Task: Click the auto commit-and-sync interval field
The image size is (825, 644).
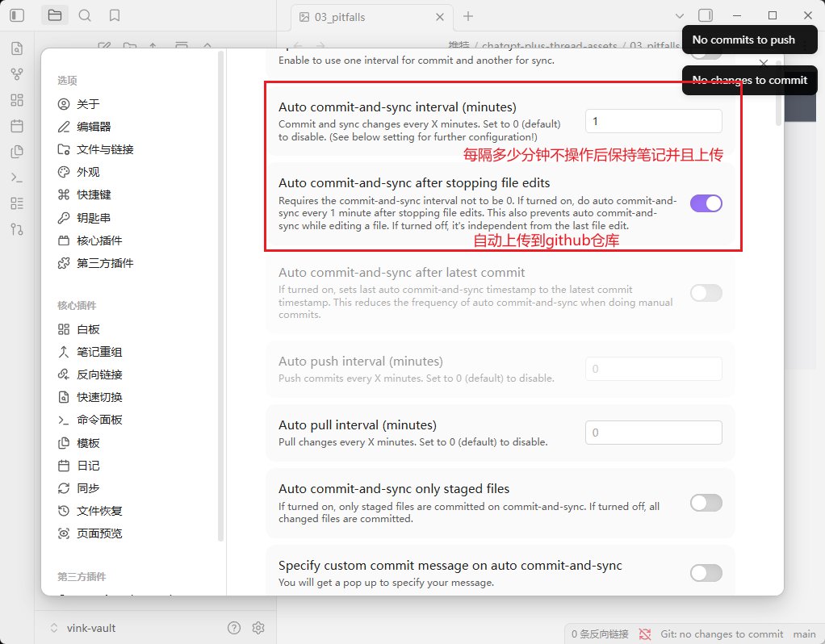Action: (x=654, y=121)
